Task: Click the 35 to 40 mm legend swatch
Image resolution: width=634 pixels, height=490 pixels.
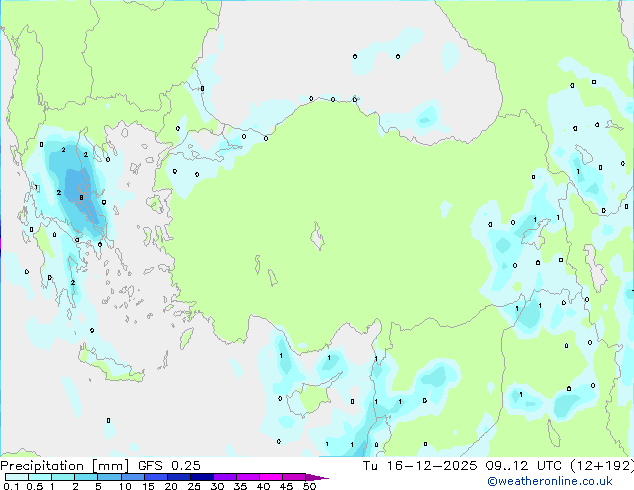Action: pyautogui.click(x=248, y=477)
